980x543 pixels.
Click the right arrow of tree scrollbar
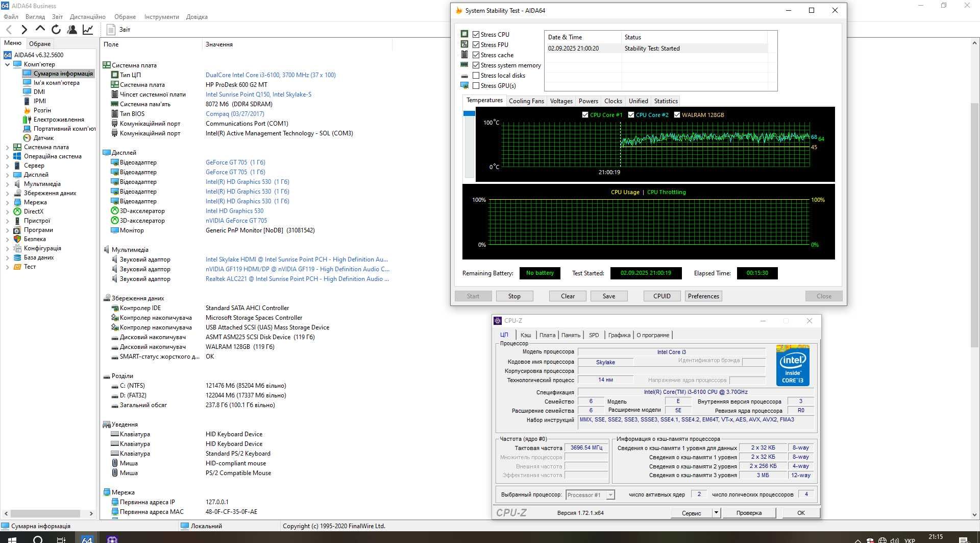coord(91,513)
